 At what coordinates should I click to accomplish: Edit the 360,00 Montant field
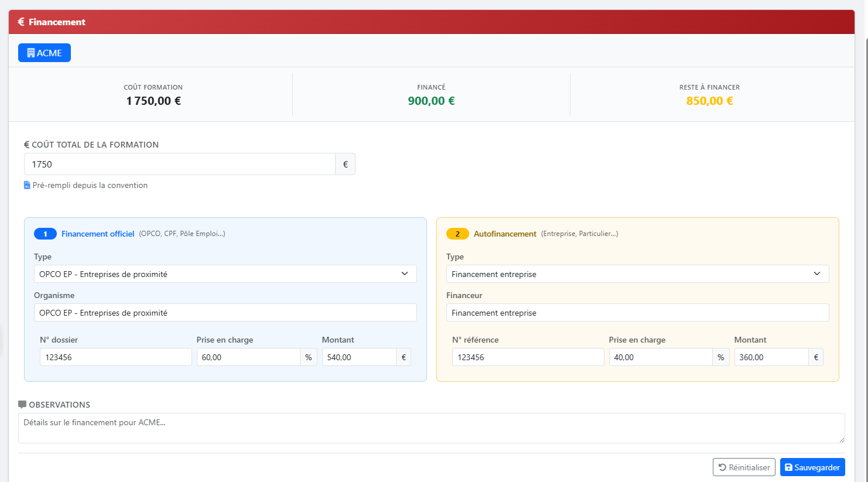(771, 357)
